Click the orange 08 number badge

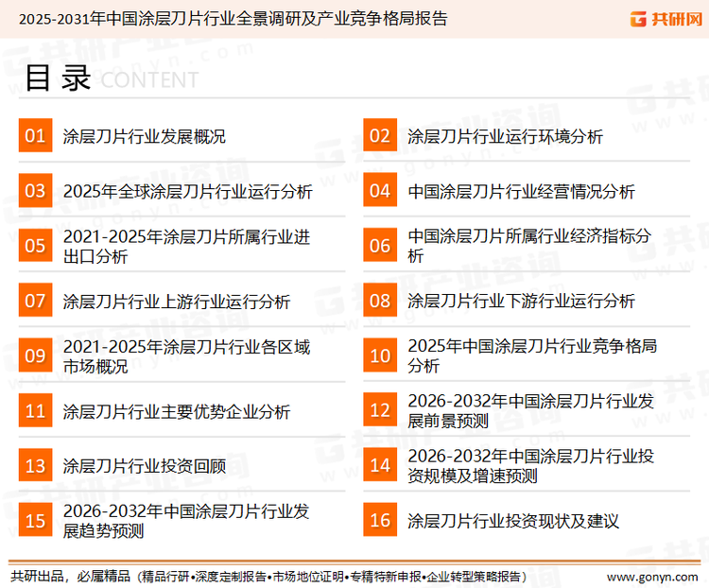(x=380, y=301)
